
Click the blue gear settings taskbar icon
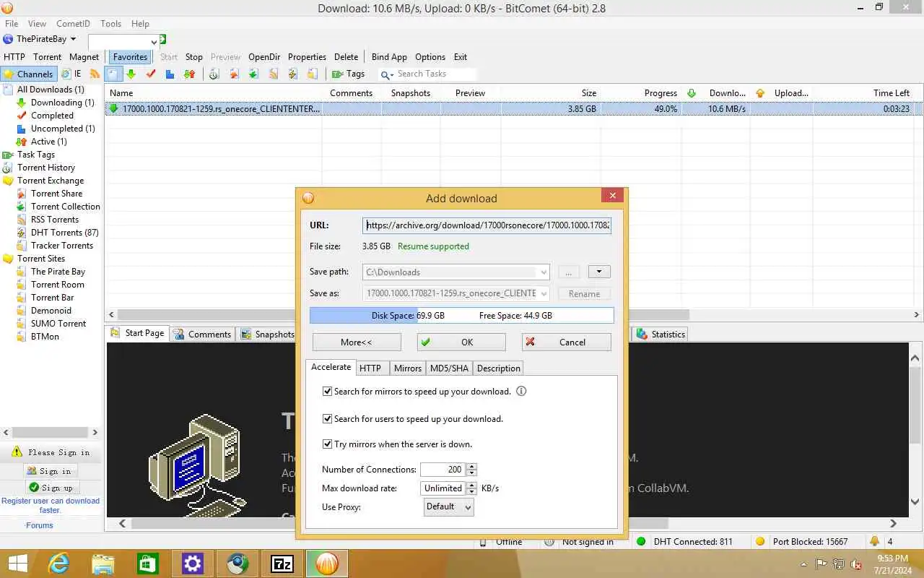(192, 564)
